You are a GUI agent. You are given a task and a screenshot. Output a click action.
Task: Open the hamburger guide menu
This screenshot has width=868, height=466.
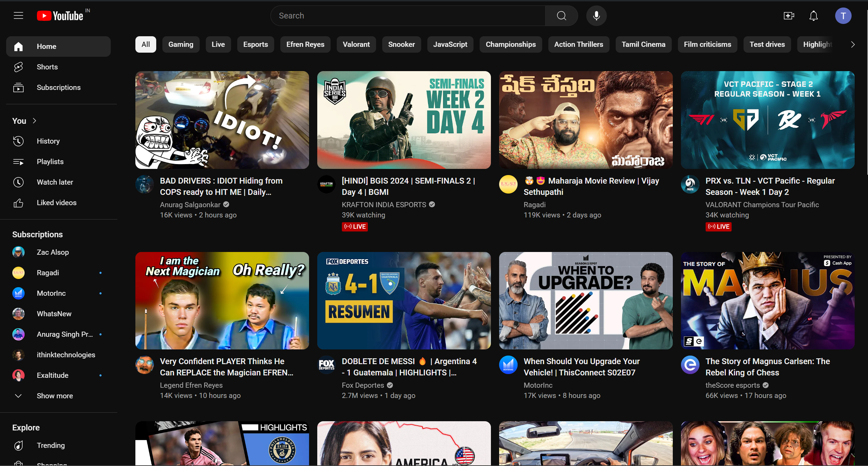(x=18, y=16)
